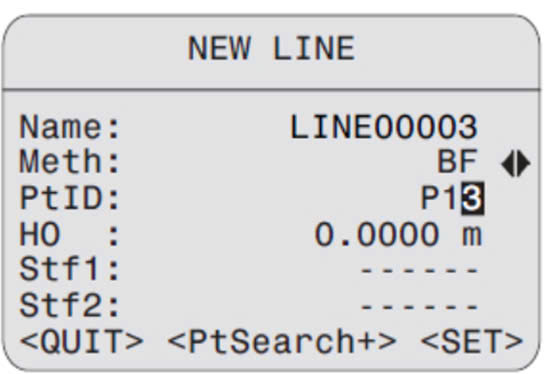
Task: Open the Meth value BF selector
Action: click(x=457, y=161)
